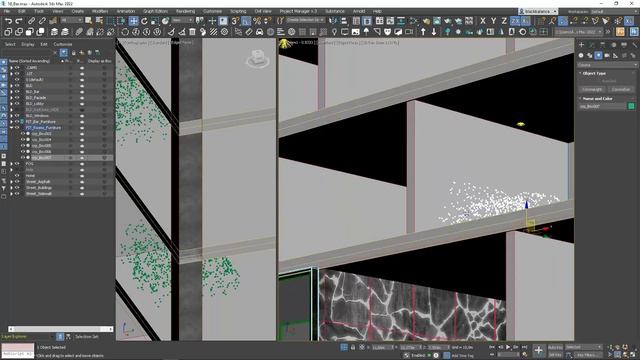
Task: Click the lock icon in Scene Explorer toolbar
Action: pos(73,53)
